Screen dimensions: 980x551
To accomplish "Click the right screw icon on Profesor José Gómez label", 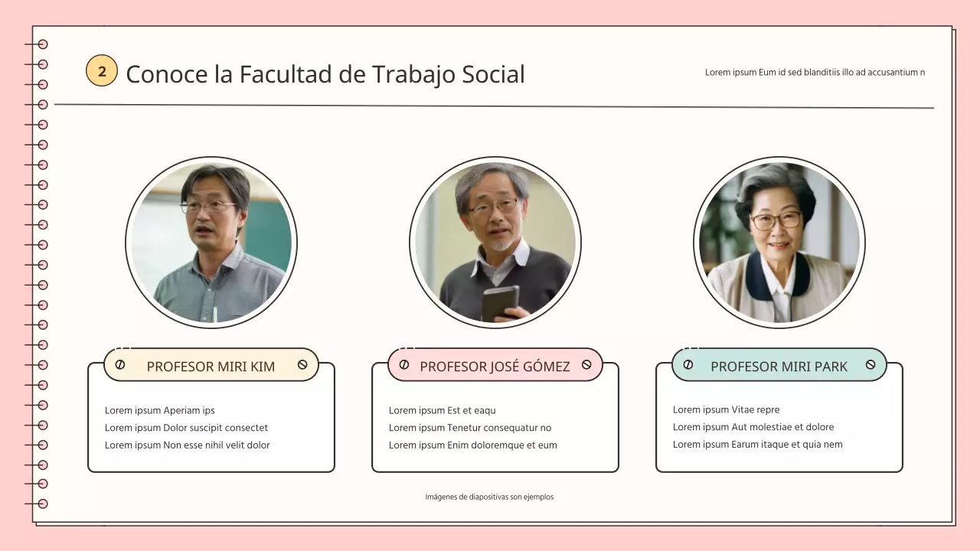I will 586,365.
